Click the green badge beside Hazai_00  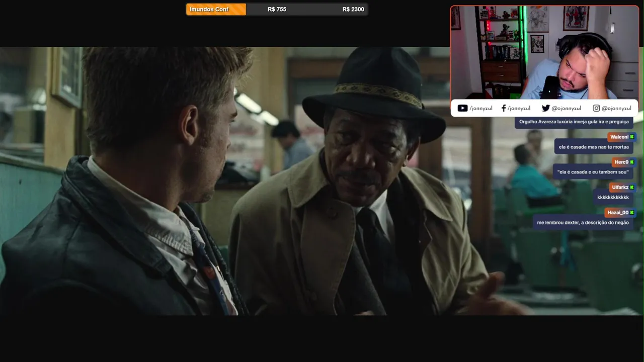coord(632,212)
